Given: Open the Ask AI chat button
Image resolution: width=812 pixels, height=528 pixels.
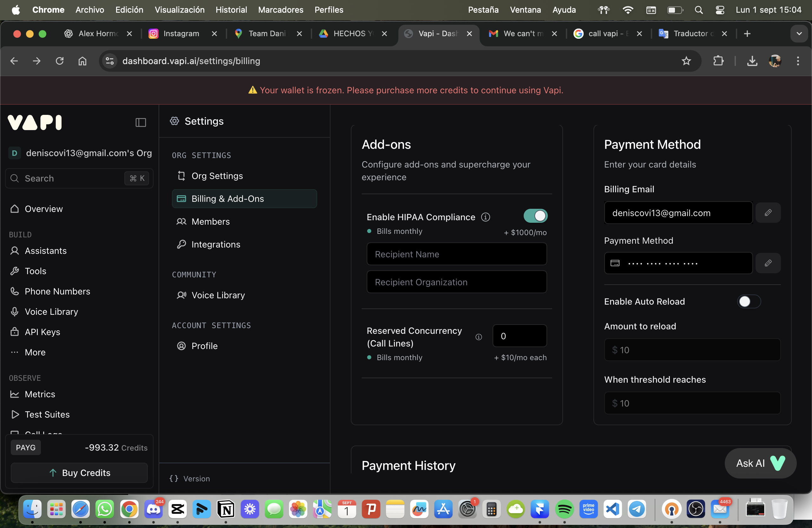Looking at the screenshot, I should point(760,463).
